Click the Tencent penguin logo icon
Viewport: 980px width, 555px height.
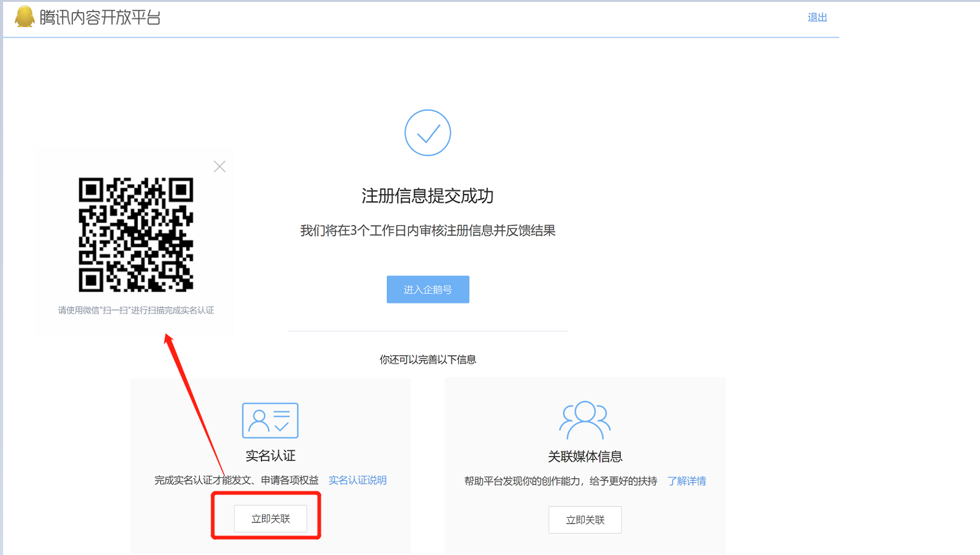(x=24, y=17)
